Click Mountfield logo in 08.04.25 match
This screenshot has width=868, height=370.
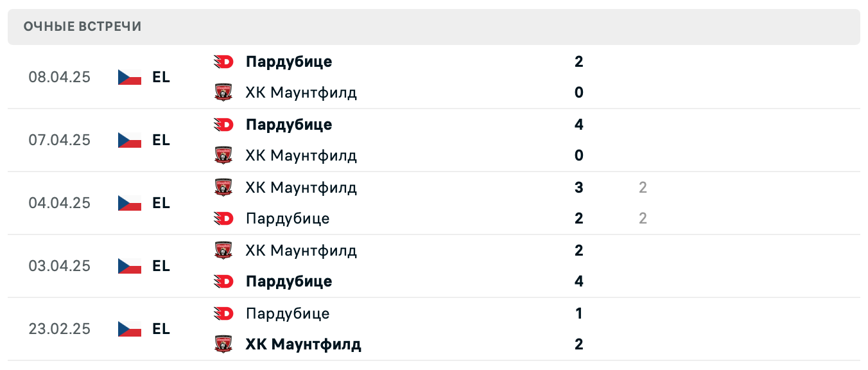click(223, 92)
